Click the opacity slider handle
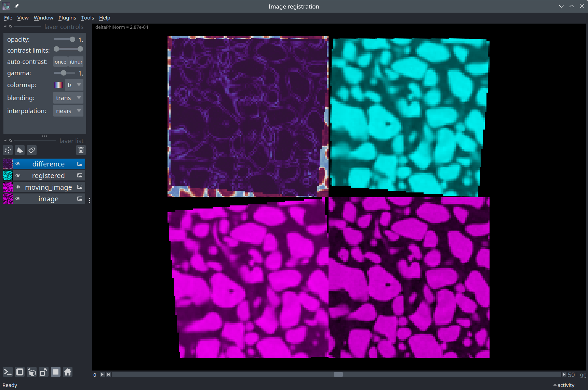This screenshot has height=390, width=588. point(72,40)
